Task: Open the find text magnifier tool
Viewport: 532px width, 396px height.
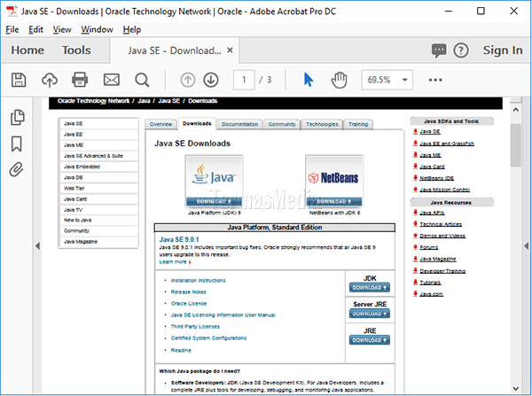Action: point(142,80)
